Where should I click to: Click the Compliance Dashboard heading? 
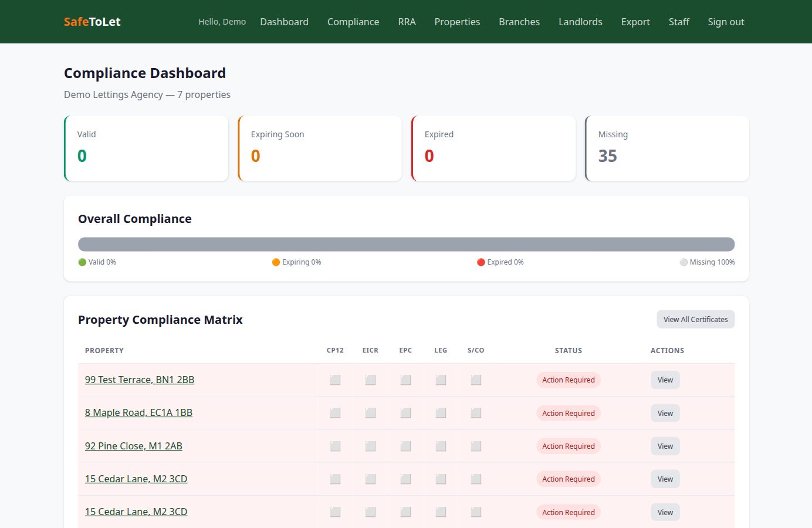(145, 73)
